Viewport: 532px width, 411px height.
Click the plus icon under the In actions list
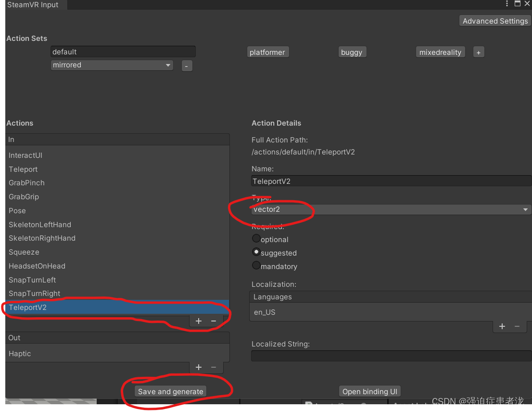[x=198, y=321]
